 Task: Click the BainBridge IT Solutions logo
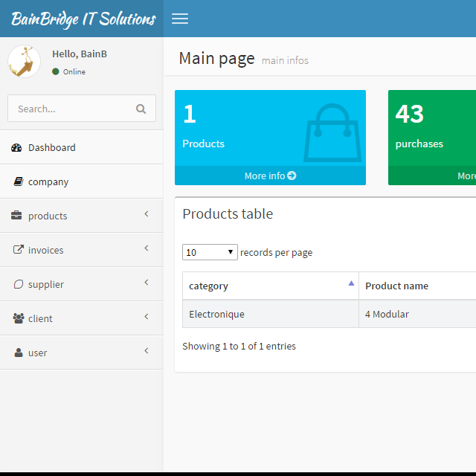click(83, 19)
